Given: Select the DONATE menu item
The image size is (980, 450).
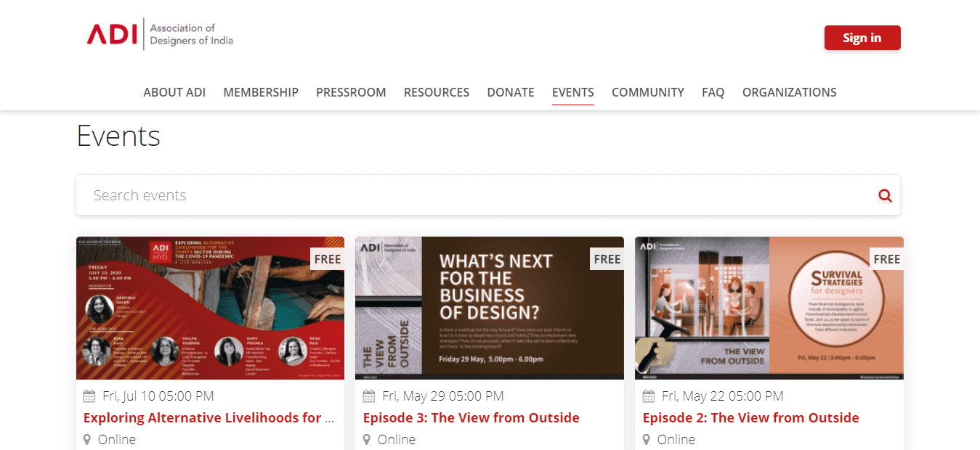Looking at the screenshot, I should (511, 92).
